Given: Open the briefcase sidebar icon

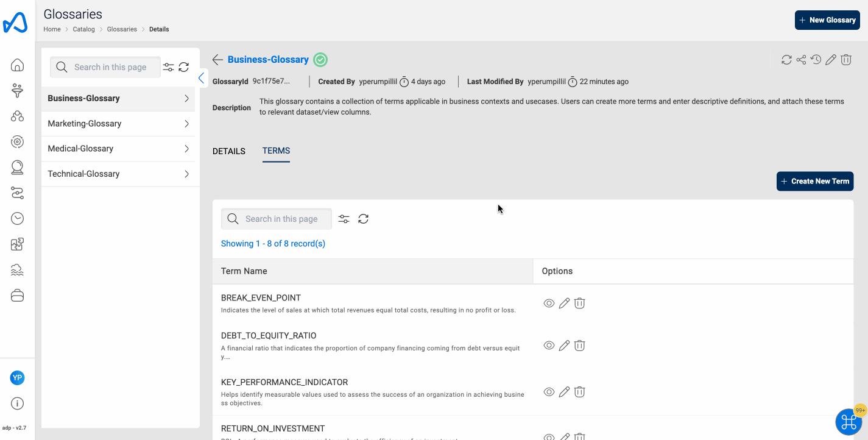Looking at the screenshot, I should coord(18,296).
